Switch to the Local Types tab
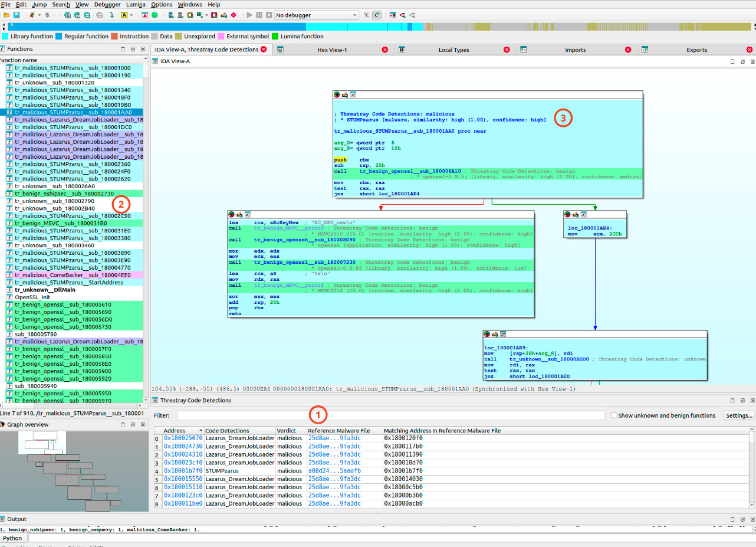Viewport: 756px width, 547px height. [453, 50]
